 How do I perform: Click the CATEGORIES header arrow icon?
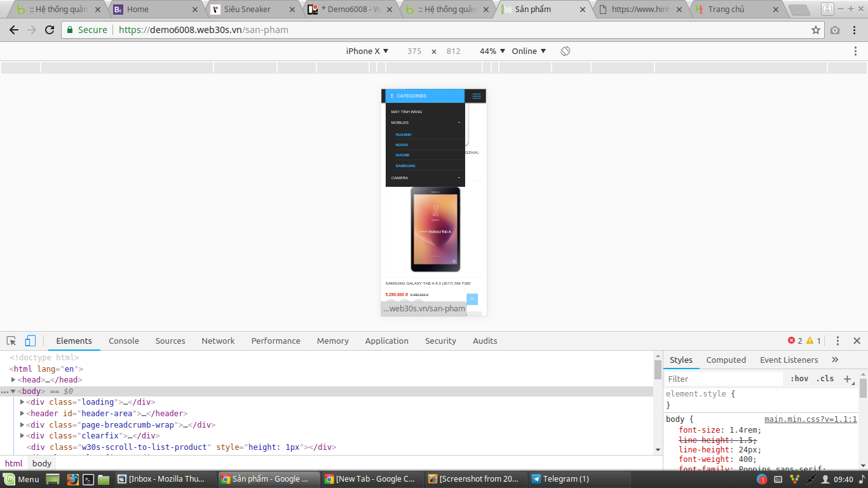(x=392, y=96)
